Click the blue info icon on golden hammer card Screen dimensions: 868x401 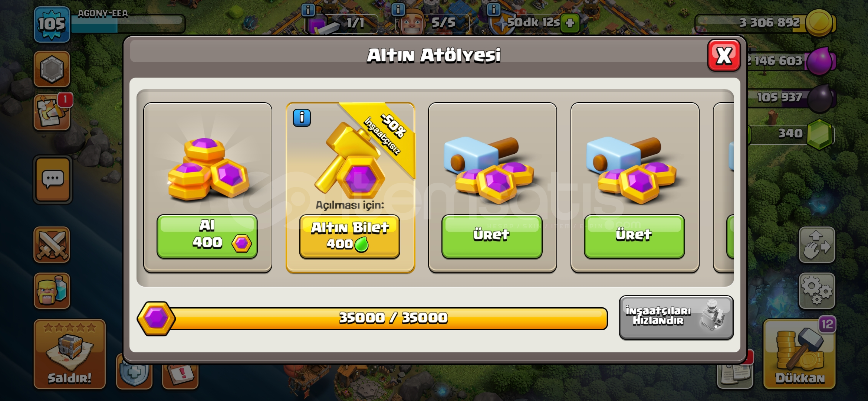coord(302,118)
